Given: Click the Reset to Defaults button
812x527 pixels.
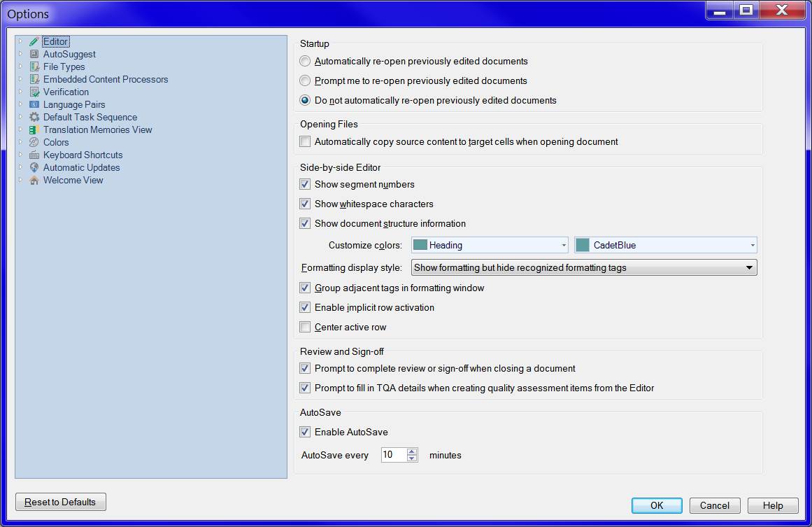Looking at the screenshot, I should (x=61, y=502).
